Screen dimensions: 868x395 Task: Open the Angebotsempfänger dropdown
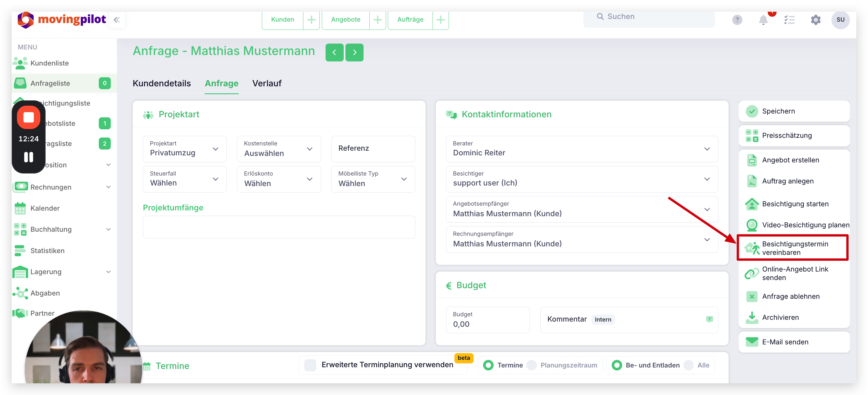tap(582, 209)
